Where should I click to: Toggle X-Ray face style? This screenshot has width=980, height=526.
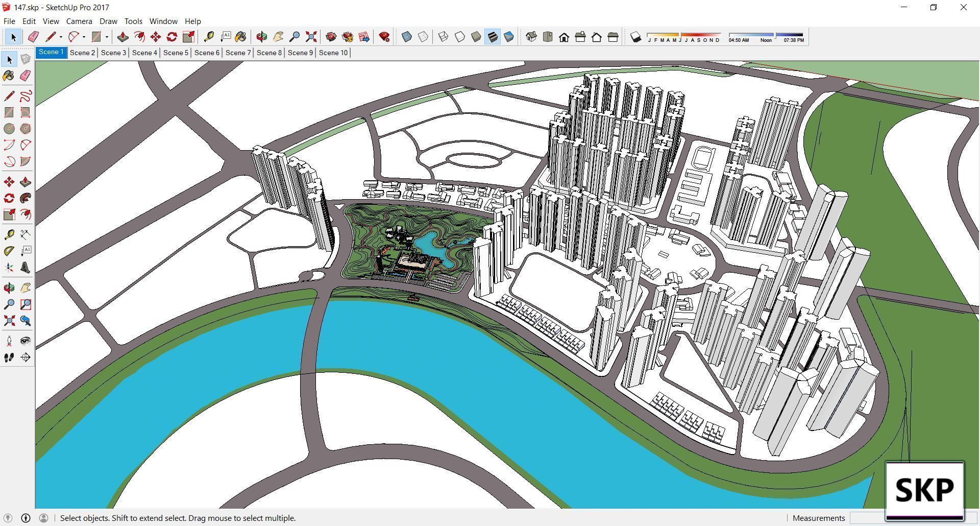point(407,37)
